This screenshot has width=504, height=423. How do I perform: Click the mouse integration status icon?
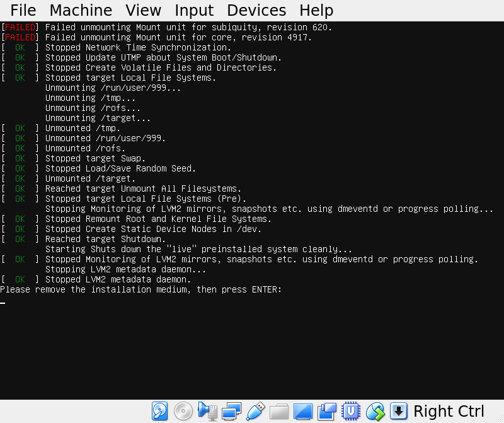[x=375, y=412]
